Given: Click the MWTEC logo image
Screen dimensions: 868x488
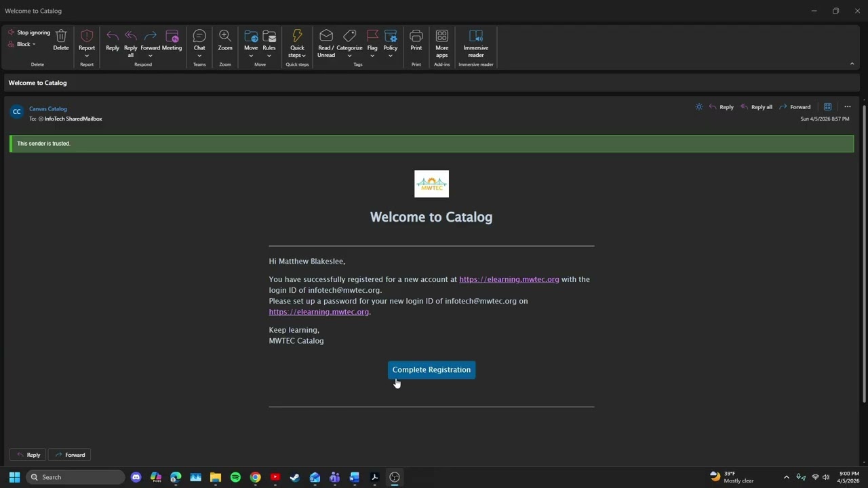Looking at the screenshot, I should [x=431, y=184].
